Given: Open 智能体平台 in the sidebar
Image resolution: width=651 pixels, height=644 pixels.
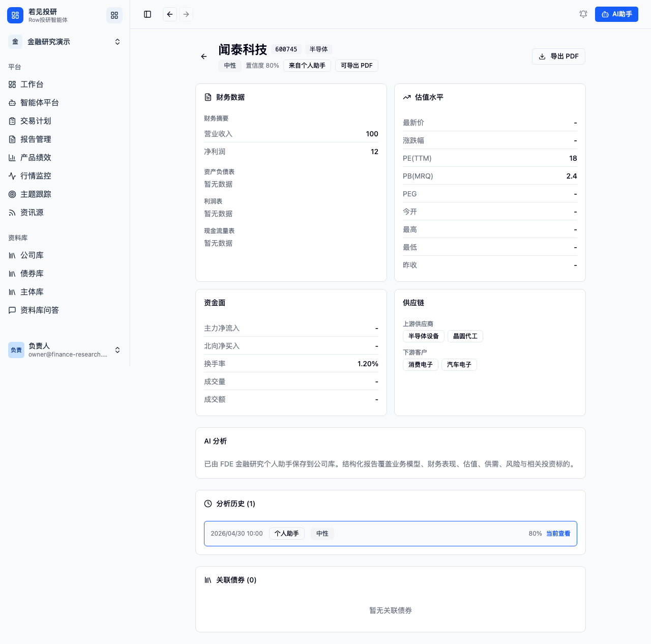Looking at the screenshot, I should (x=65, y=103).
